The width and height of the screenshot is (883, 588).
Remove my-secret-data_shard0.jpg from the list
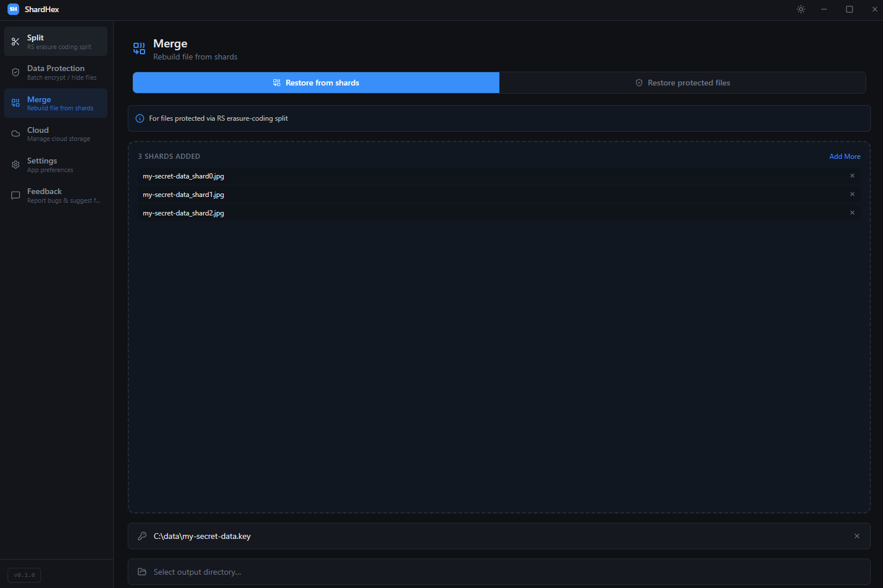point(852,176)
